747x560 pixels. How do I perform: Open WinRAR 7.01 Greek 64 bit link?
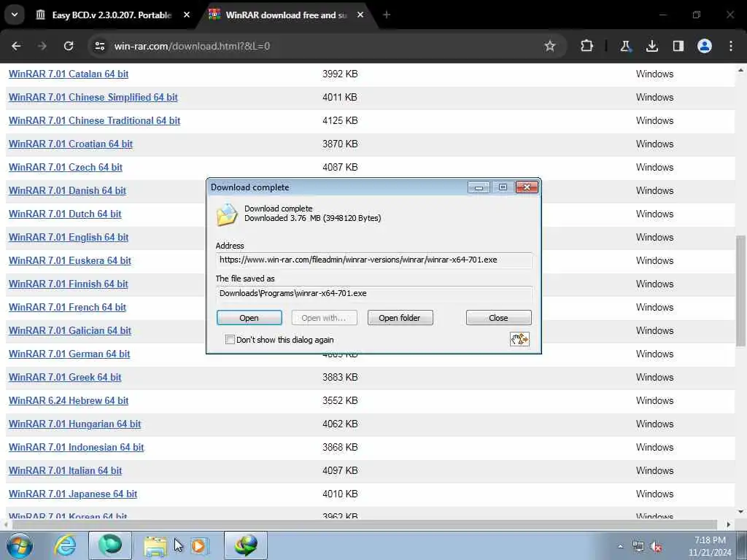(65, 377)
